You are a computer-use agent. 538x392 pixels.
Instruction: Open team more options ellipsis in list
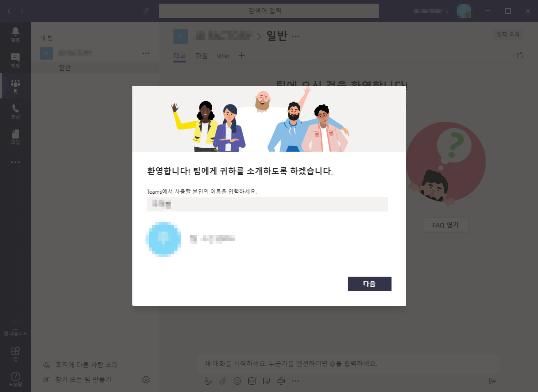(146, 53)
